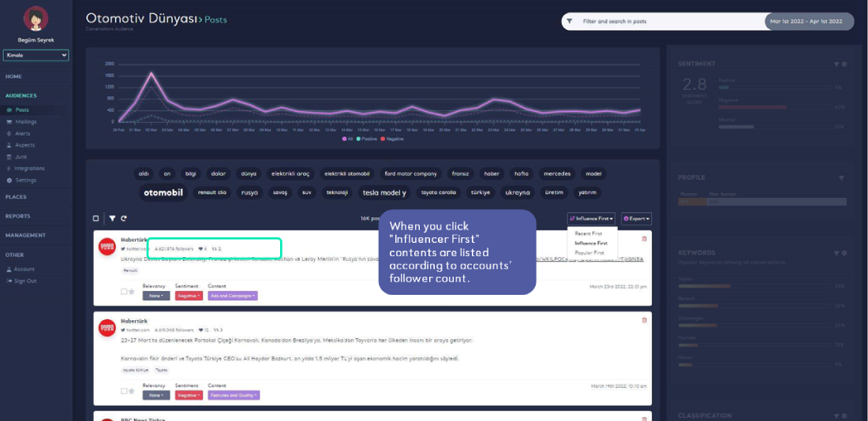The width and height of the screenshot is (868, 421).
Task: Expand the Export dropdown
Action: (636, 218)
